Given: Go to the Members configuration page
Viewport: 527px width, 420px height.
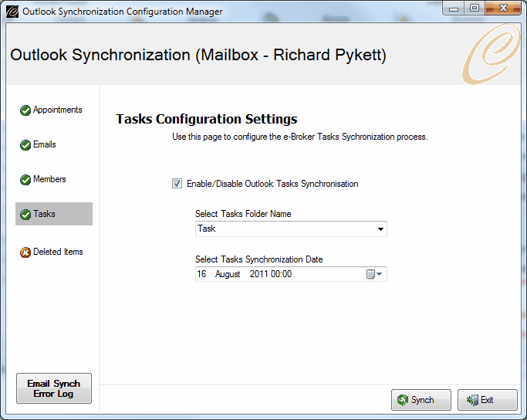Looking at the screenshot, I should pos(49,179).
